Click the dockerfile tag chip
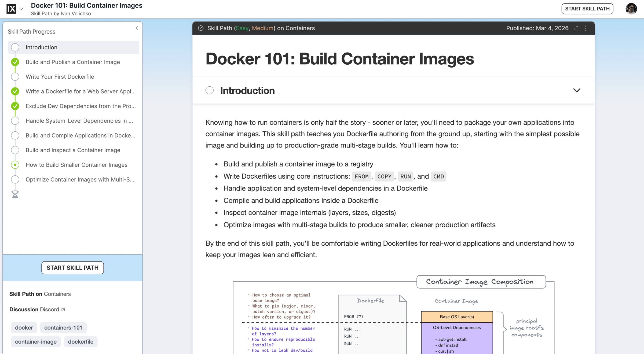 [80, 342]
